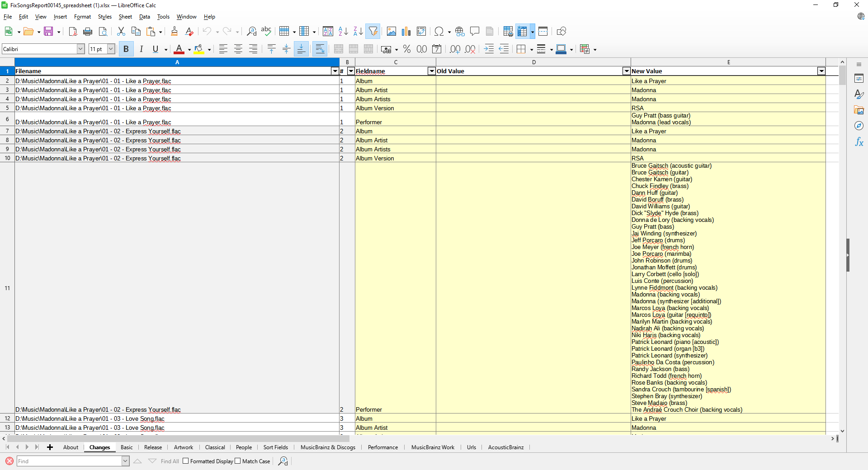Insert an image using toolbar icon
Viewport: 868px width, 470px height.
pos(392,31)
